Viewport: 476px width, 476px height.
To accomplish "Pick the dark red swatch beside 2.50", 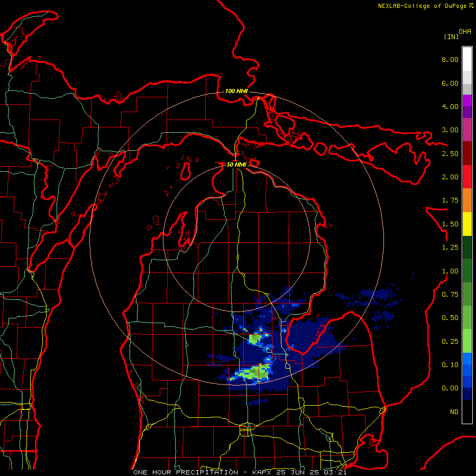I will [467, 153].
